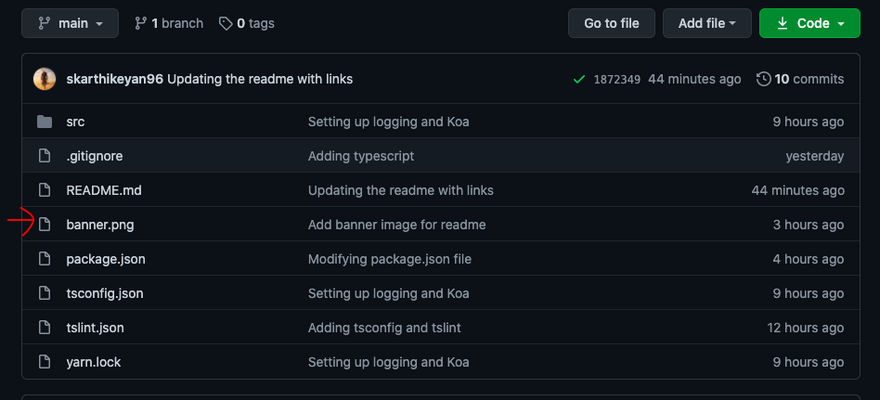
Task: Click the file icon beside yarn.lock
Action: point(44,362)
